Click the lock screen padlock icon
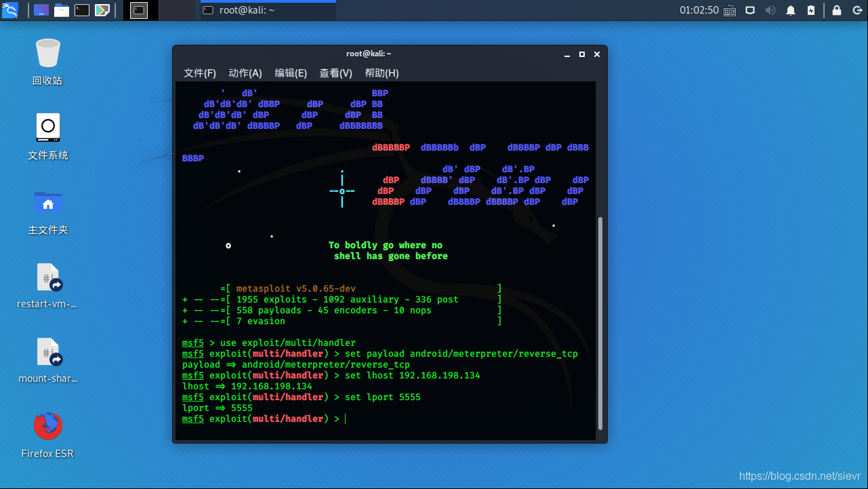The image size is (868, 489). [x=837, y=10]
